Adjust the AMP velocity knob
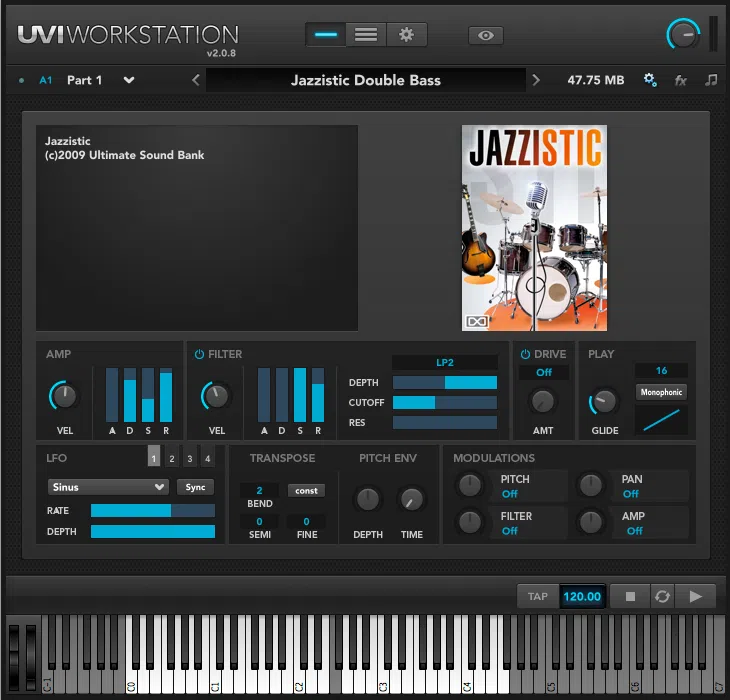The image size is (730, 700). [64, 396]
